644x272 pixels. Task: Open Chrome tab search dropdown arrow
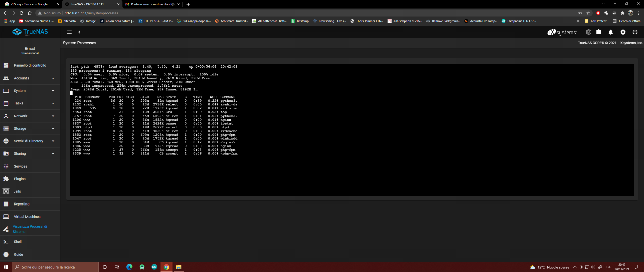pos(603,4)
